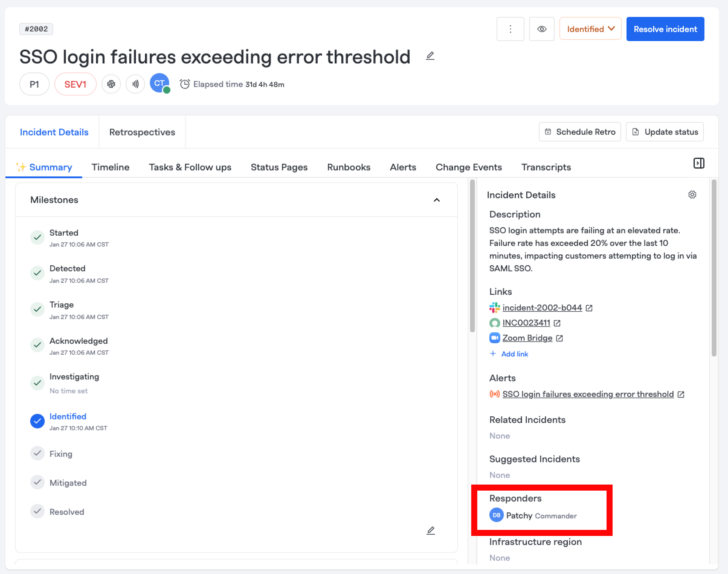Open the Retrospectives tab

click(x=142, y=132)
